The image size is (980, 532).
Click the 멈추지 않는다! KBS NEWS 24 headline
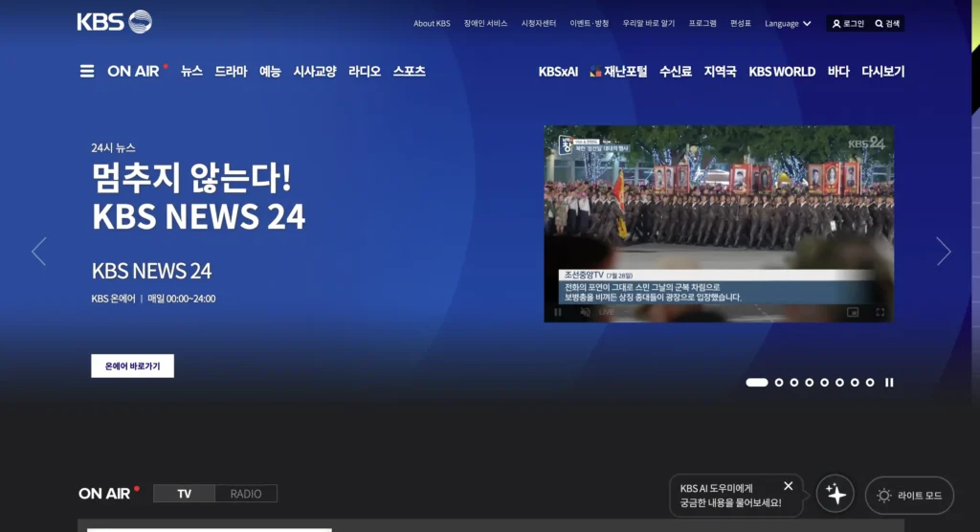[x=198, y=196]
